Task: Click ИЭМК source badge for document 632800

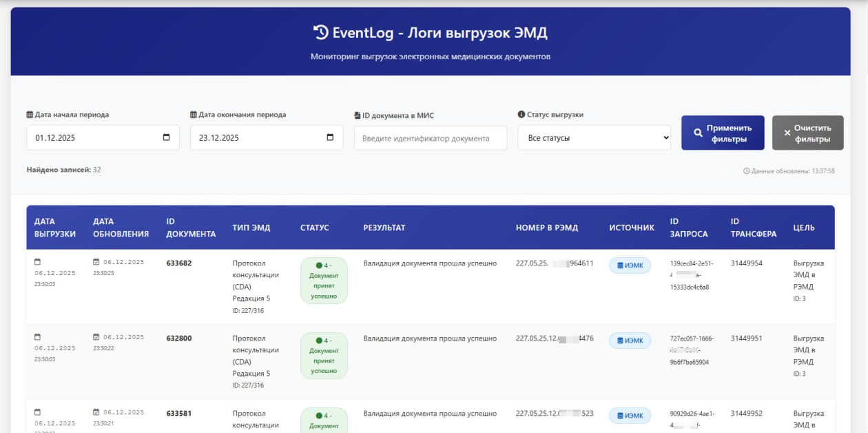Action: point(630,341)
